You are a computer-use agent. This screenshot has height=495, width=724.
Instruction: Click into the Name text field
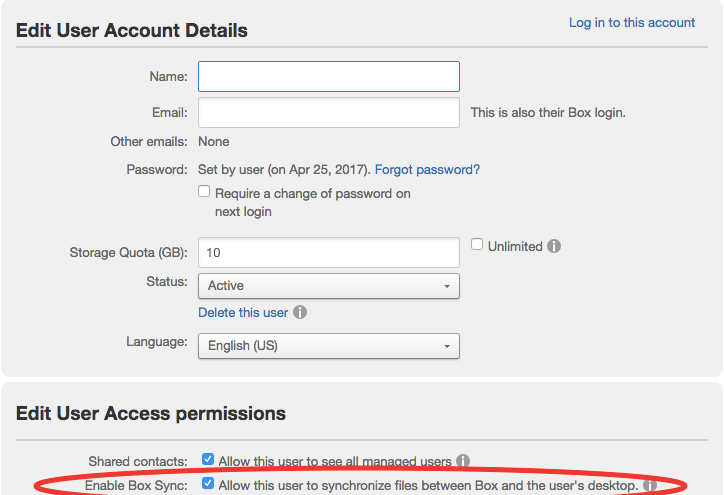tap(329, 77)
